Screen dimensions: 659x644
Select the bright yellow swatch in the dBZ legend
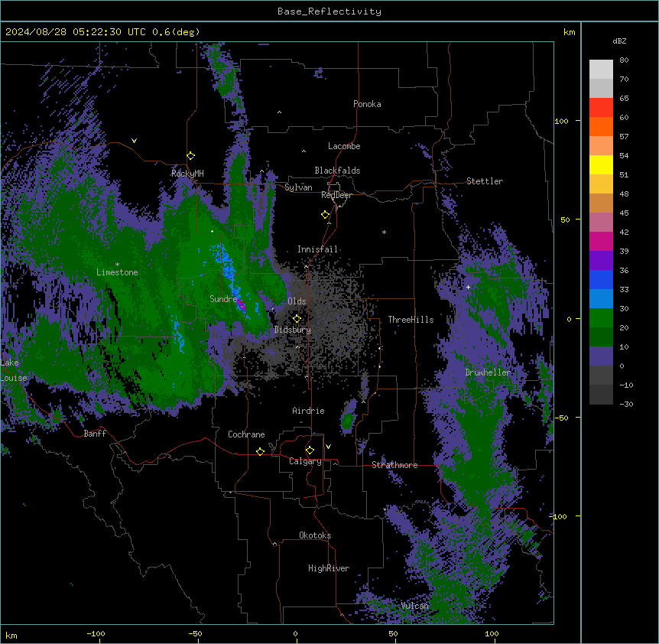(x=601, y=164)
